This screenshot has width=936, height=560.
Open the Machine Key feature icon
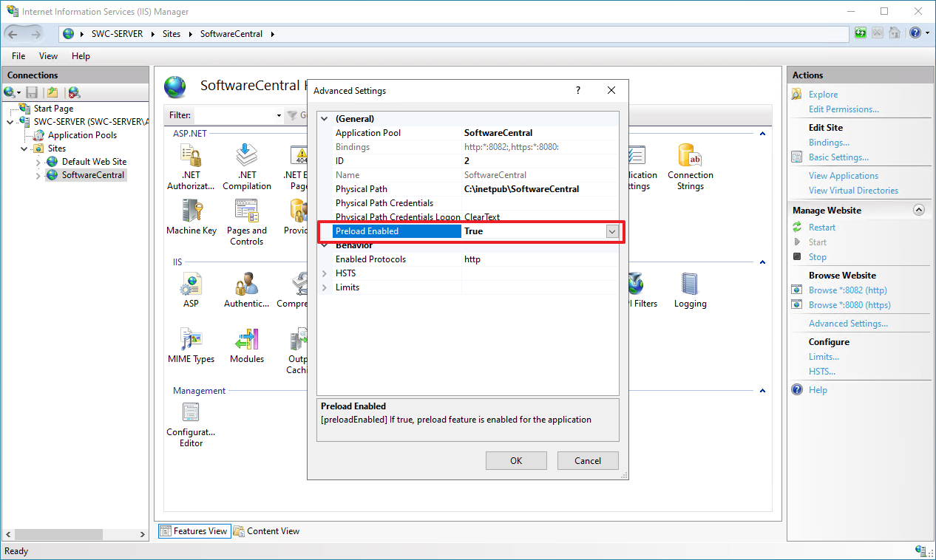tap(191, 213)
